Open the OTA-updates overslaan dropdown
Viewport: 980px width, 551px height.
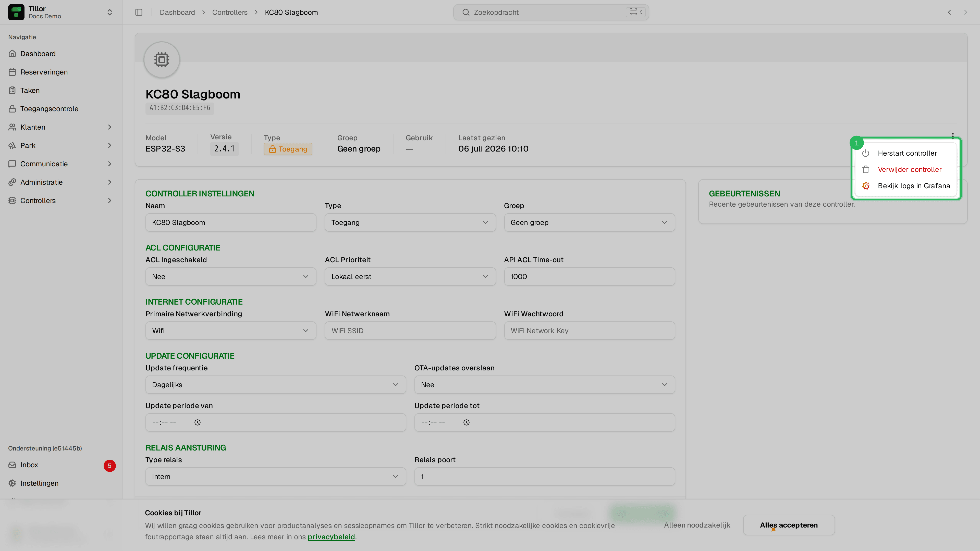544,385
